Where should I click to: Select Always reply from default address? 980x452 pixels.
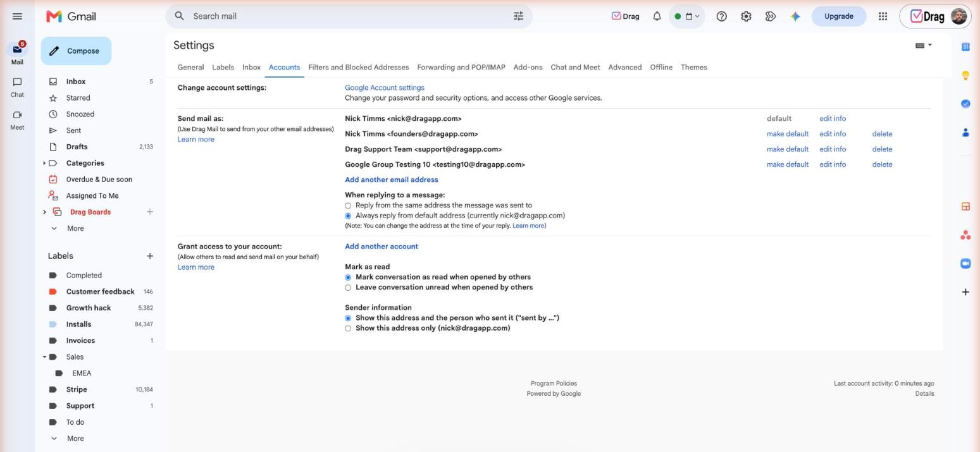[x=348, y=216]
